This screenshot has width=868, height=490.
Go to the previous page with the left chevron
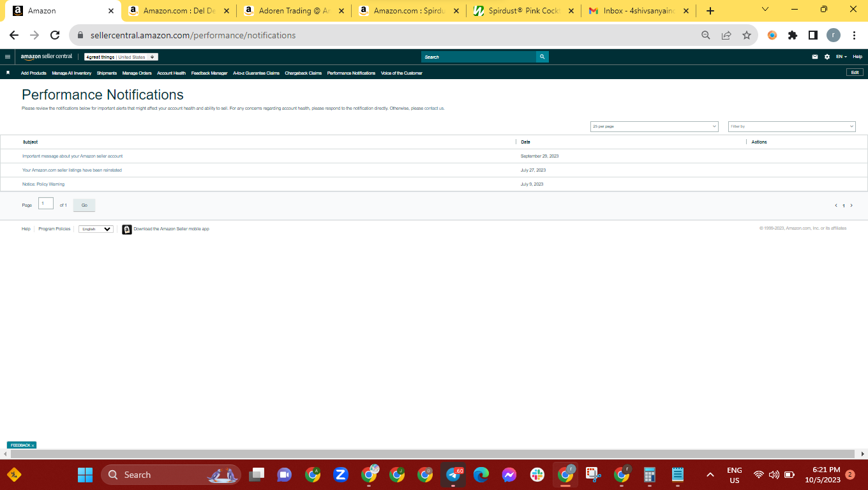pyautogui.click(x=836, y=205)
